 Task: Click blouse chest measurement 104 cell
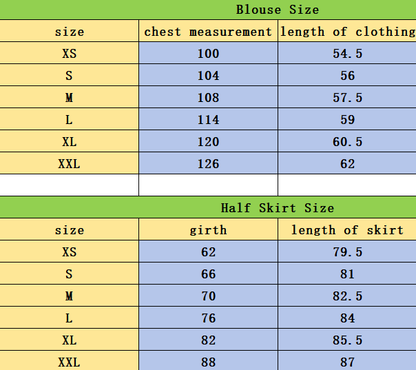(x=208, y=75)
